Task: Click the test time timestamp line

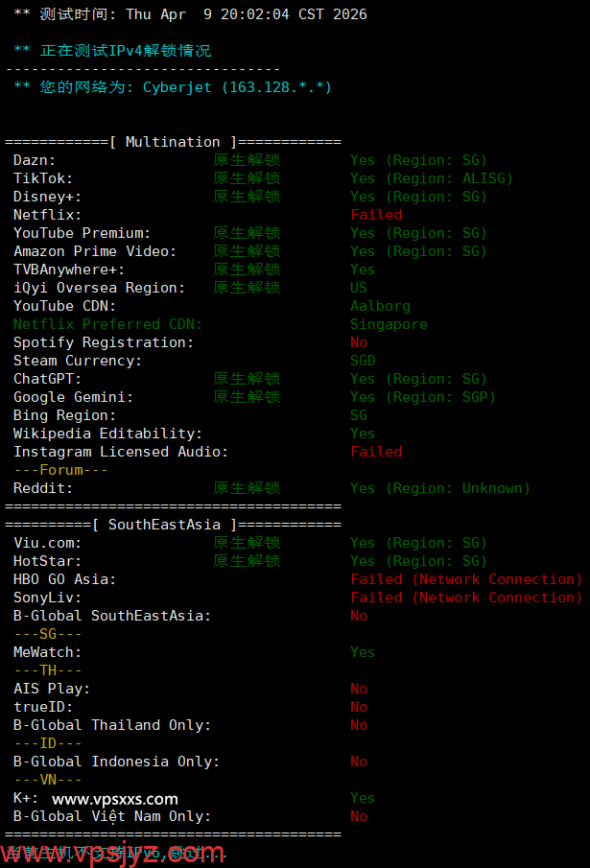Action: tap(190, 14)
